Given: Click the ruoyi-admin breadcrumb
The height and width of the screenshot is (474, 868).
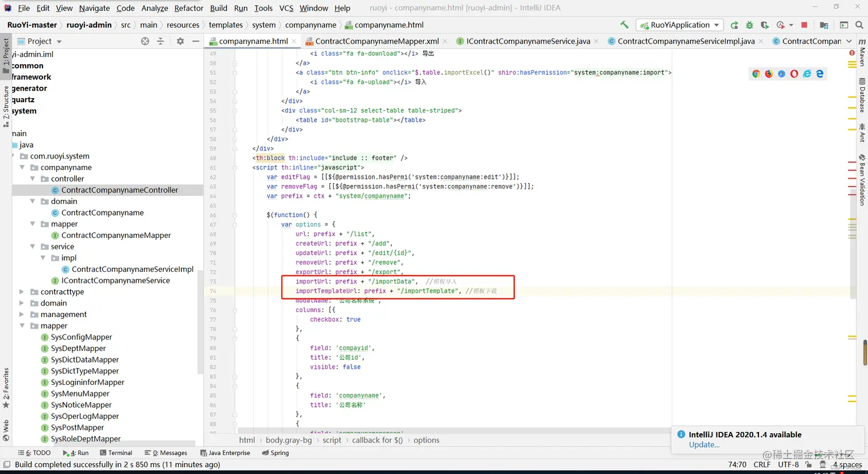Looking at the screenshot, I should pyautogui.click(x=89, y=25).
